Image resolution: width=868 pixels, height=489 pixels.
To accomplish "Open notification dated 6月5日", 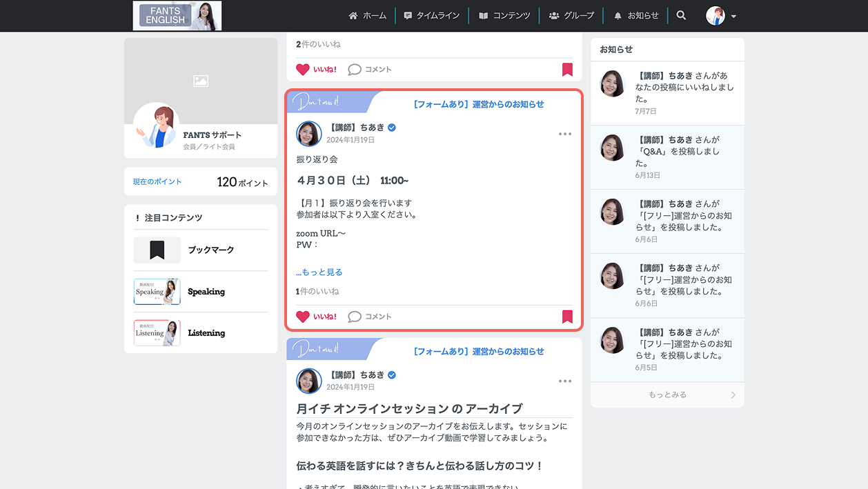I will click(667, 350).
